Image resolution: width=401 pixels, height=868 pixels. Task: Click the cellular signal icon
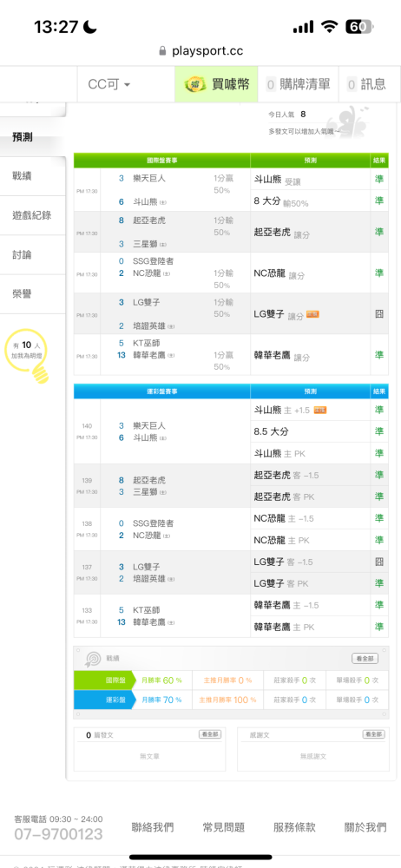[304, 27]
